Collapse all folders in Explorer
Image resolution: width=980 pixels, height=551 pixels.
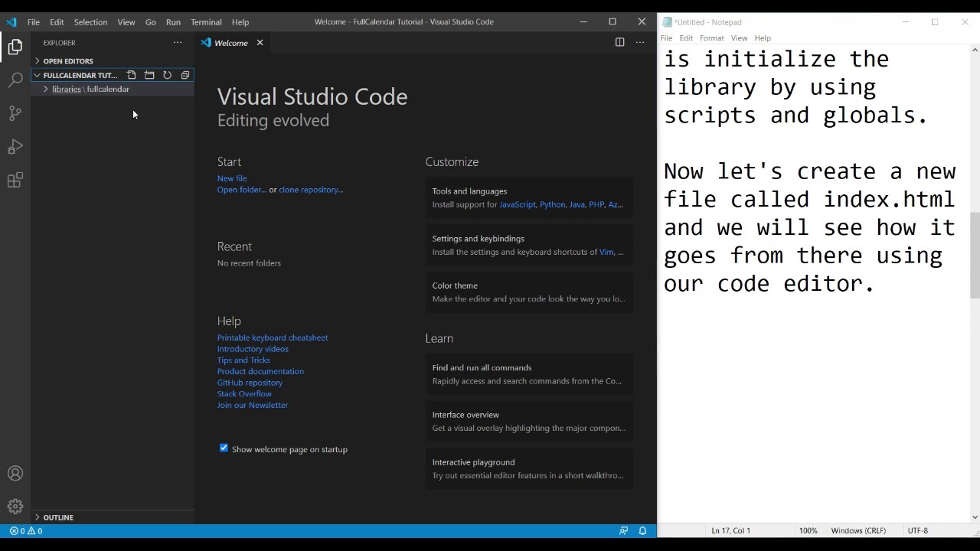[x=185, y=75]
